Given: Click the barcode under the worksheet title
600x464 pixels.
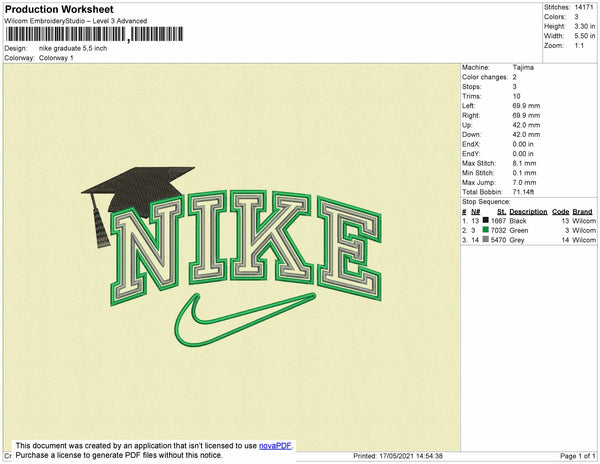Looking at the screenshot, I should click(x=94, y=34).
